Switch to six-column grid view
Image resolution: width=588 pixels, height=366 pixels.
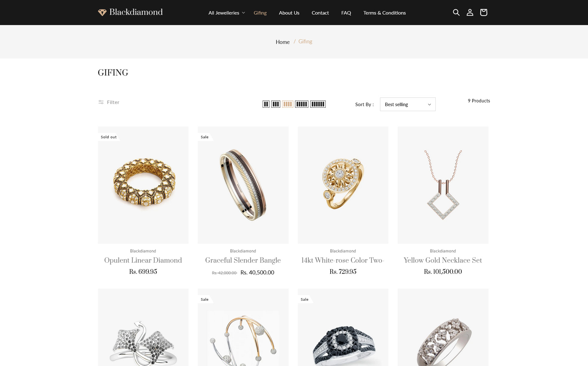[x=317, y=104]
